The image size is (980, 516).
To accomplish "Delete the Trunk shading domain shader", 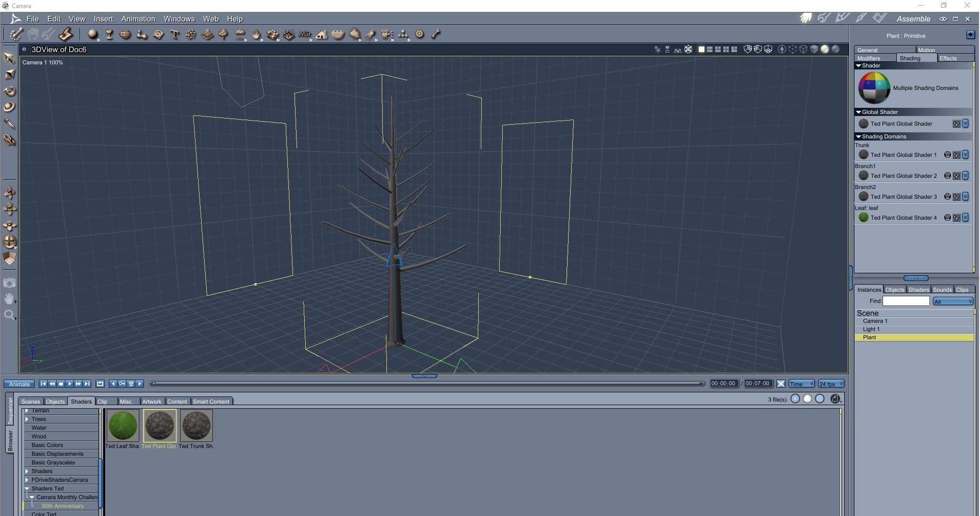I will tap(947, 155).
